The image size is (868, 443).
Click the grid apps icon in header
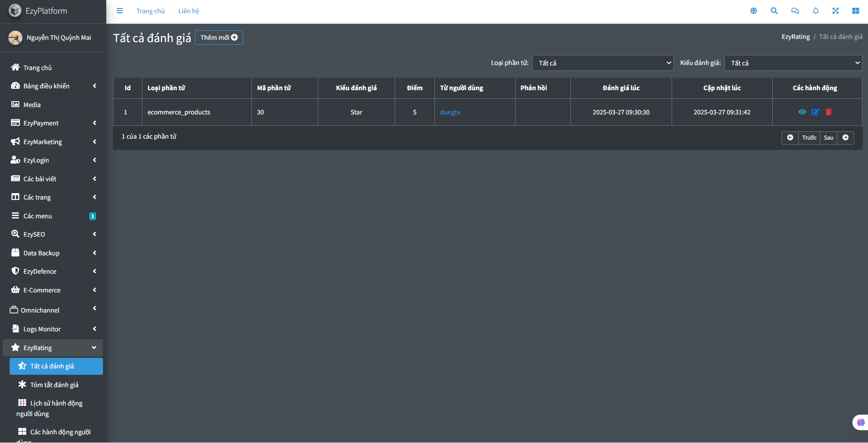coord(855,11)
